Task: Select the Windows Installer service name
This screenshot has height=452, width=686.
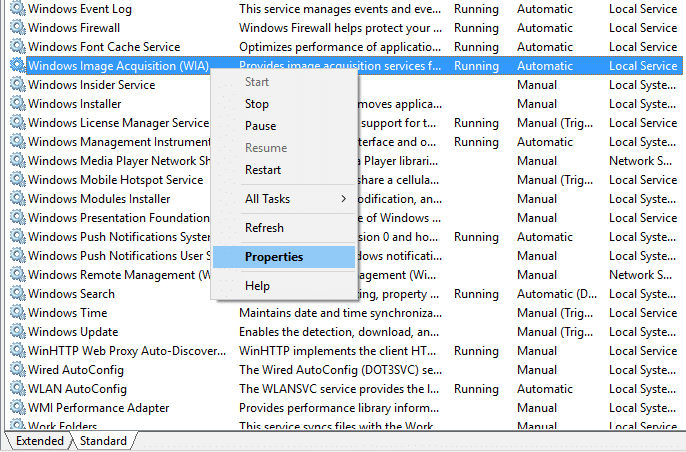Action: point(74,104)
